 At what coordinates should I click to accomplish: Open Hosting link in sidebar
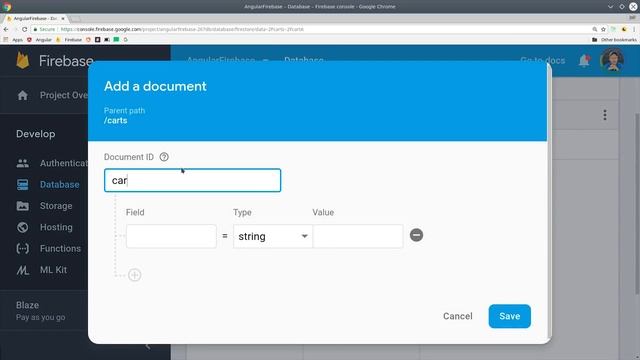[x=56, y=227]
